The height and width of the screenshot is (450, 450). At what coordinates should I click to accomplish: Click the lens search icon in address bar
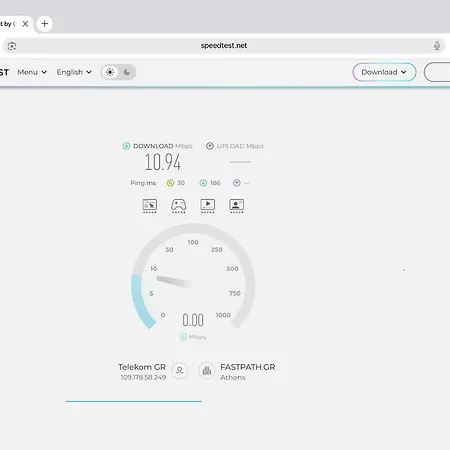point(12,46)
